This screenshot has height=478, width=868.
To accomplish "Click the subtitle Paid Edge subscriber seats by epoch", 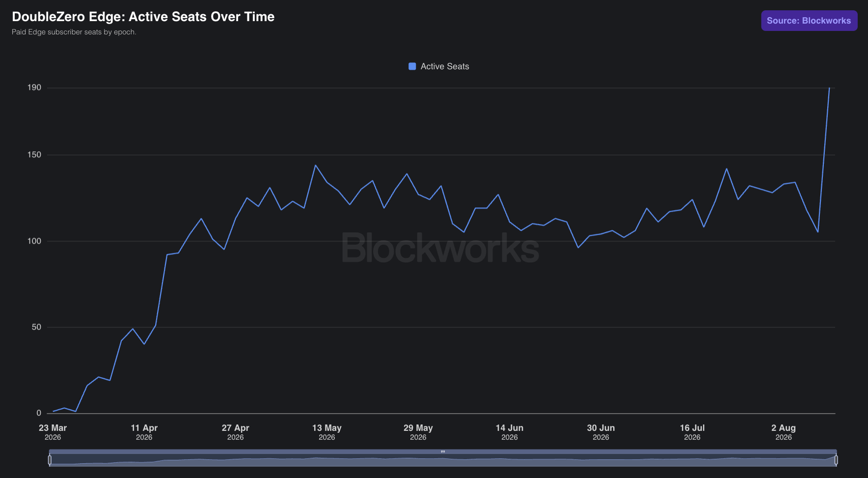I will click(74, 32).
